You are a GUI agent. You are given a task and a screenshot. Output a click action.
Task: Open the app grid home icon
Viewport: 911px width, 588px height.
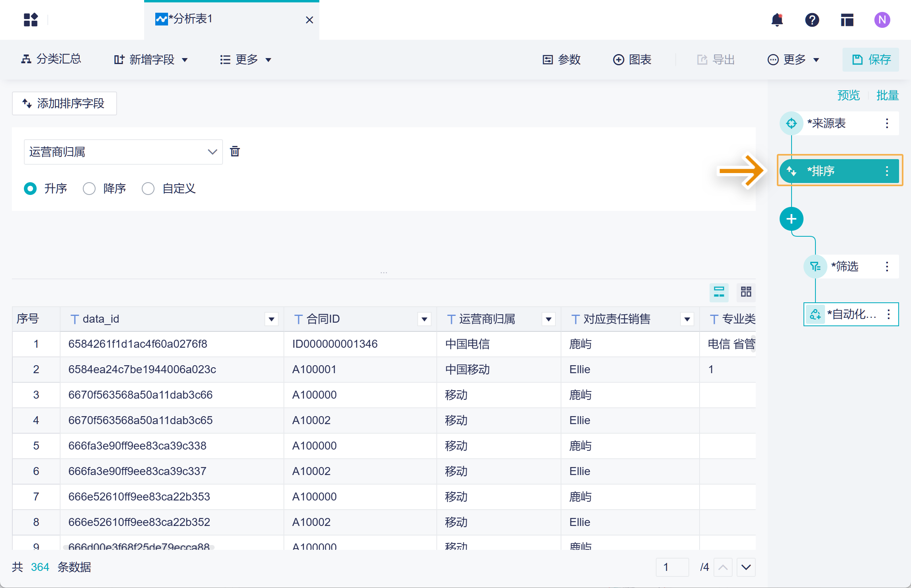point(31,20)
